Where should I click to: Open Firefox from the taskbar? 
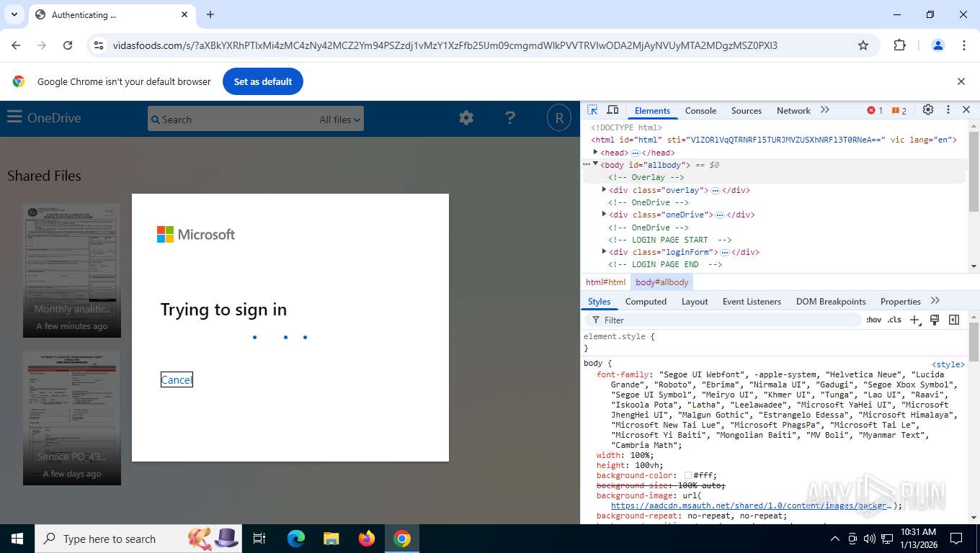[x=367, y=539]
